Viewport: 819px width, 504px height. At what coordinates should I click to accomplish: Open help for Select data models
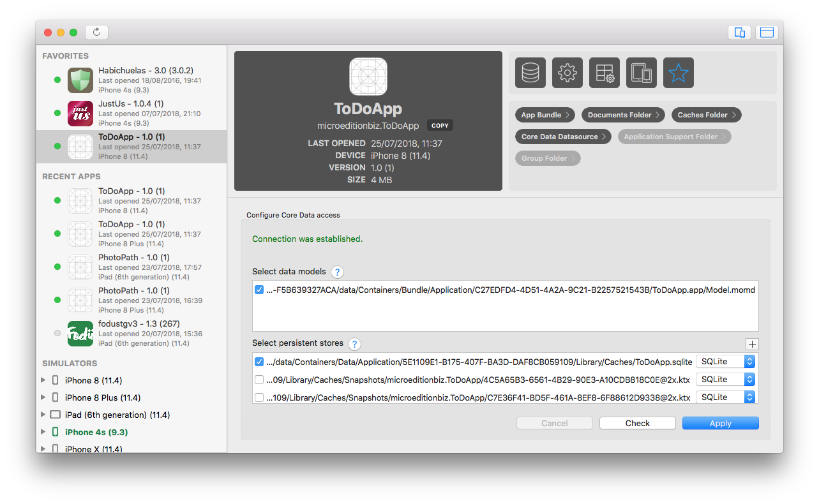coord(337,272)
